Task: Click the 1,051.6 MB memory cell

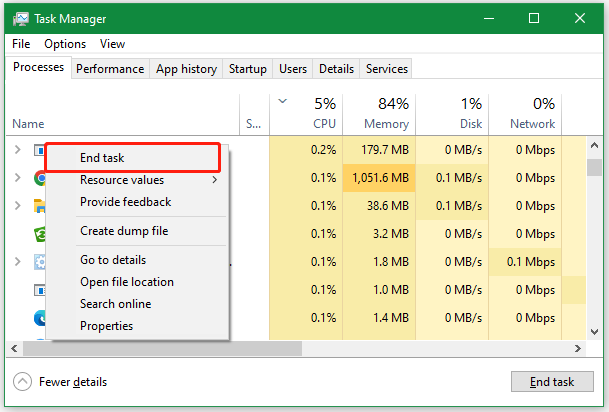Action: click(379, 178)
